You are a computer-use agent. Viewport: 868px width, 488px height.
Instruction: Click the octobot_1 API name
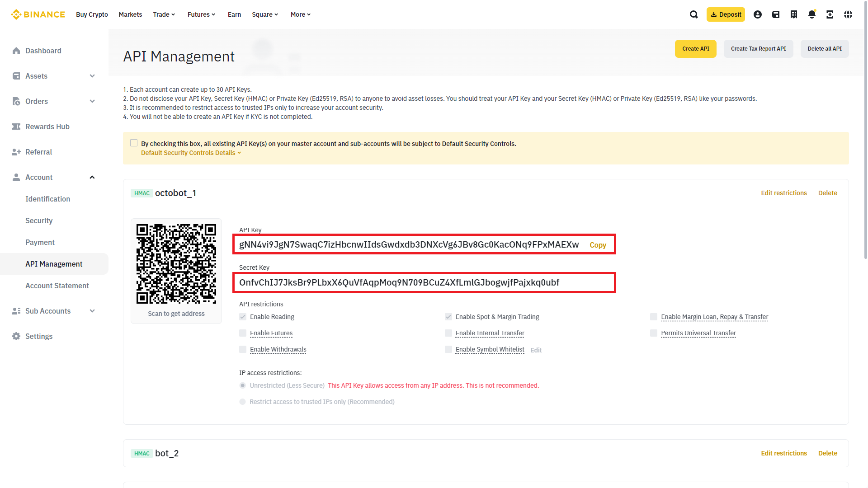175,193
